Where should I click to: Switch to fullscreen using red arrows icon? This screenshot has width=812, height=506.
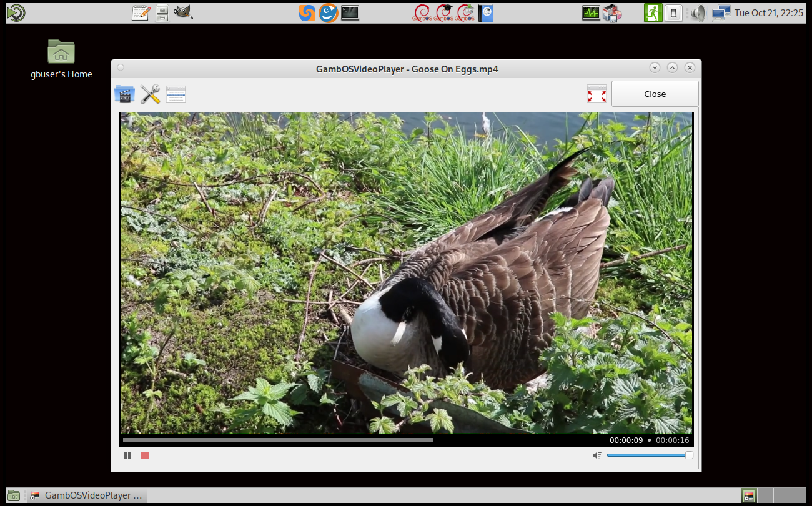tap(597, 93)
